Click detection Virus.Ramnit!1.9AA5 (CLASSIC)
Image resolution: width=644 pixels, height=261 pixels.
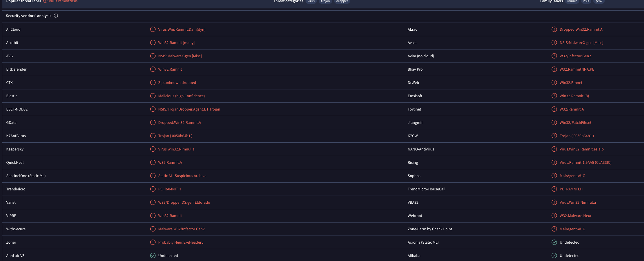[x=586, y=162]
